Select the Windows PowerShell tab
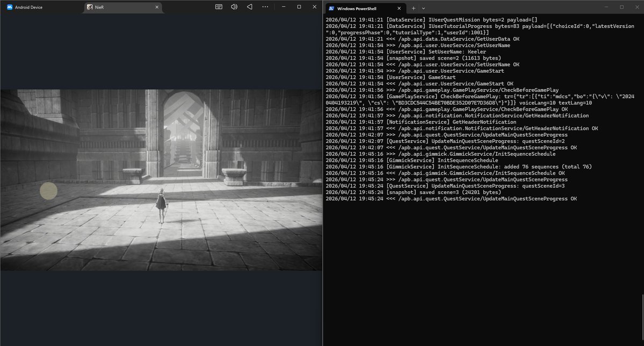The height and width of the screenshot is (346, 644). (x=365, y=8)
